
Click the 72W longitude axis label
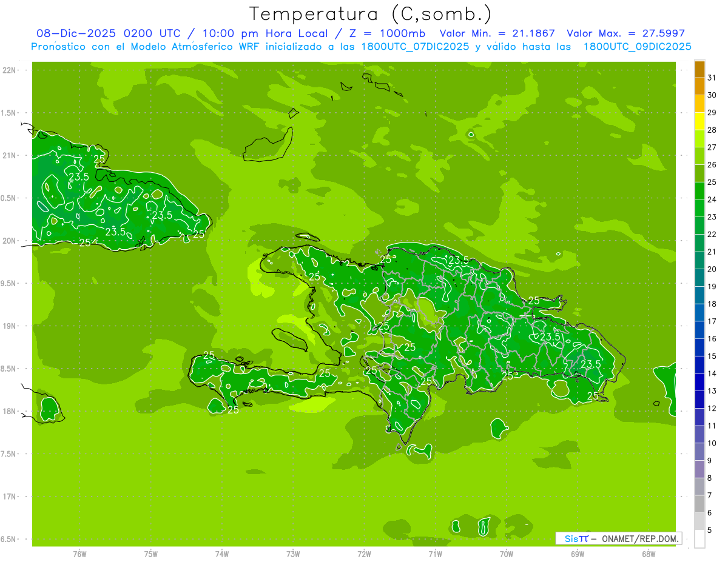point(365,554)
